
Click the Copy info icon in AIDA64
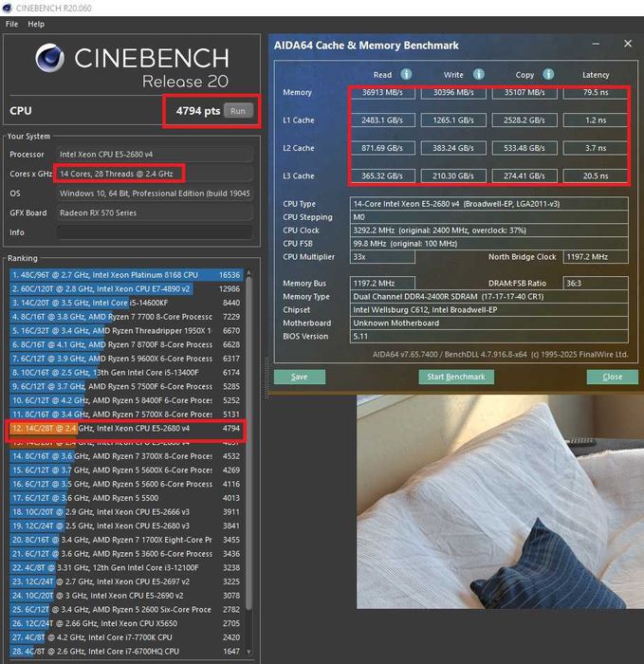click(548, 75)
